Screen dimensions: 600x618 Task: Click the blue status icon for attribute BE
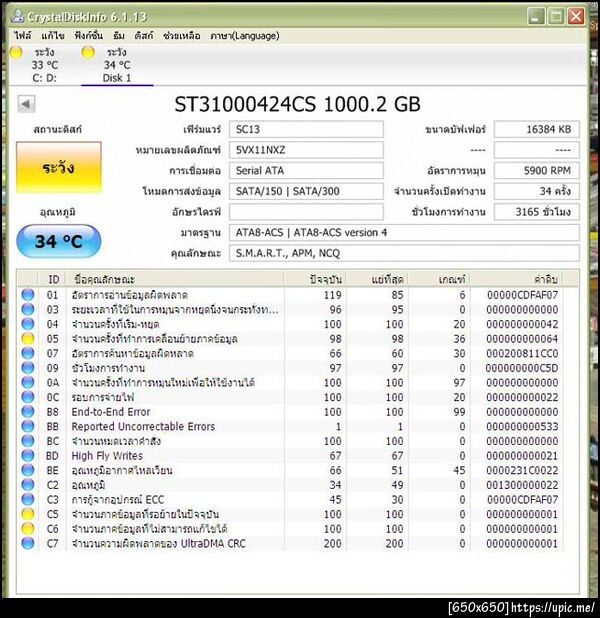coord(28,470)
